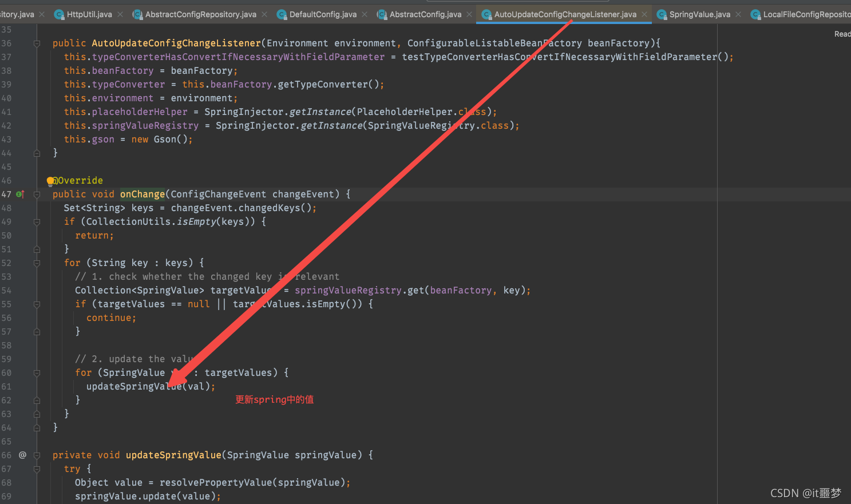Click the AutoUpdateConfigChangeListener constructor name
The height and width of the screenshot is (504, 851).
coord(176,43)
